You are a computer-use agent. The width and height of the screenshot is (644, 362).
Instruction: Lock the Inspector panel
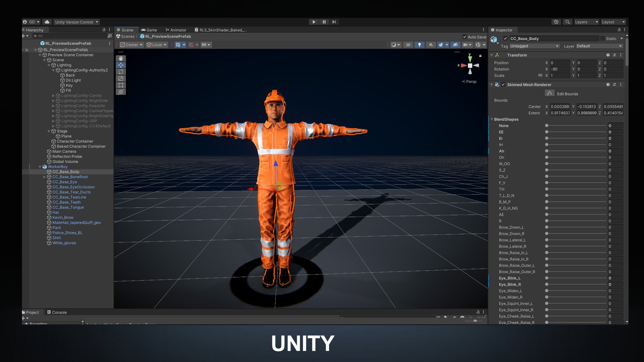coord(619,30)
